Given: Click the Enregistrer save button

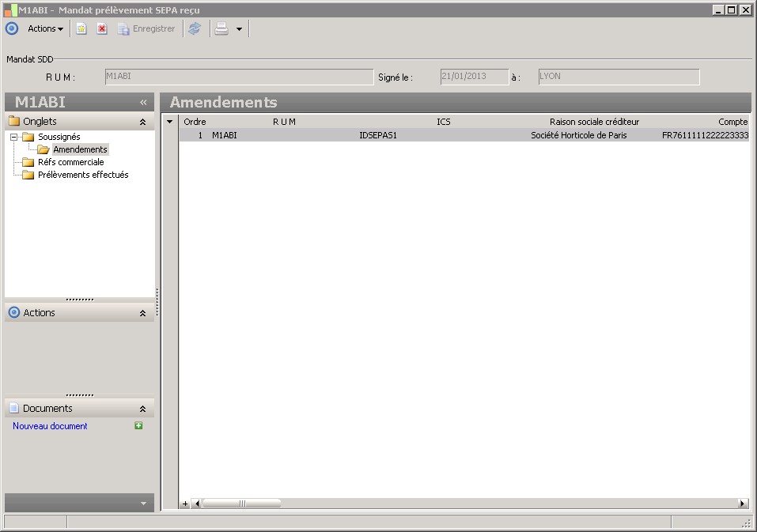Looking at the screenshot, I should click(146, 29).
